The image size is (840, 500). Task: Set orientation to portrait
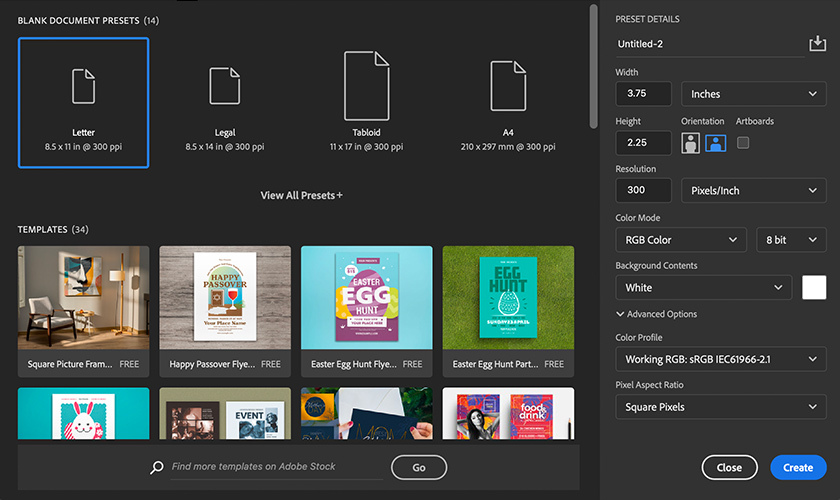pyautogui.click(x=690, y=143)
